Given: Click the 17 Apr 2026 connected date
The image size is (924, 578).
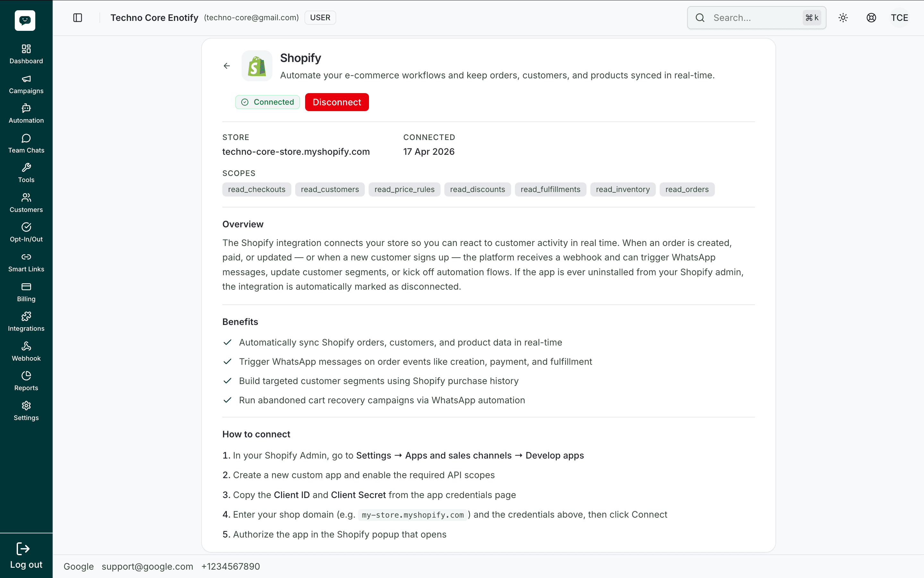Looking at the screenshot, I should tap(429, 152).
